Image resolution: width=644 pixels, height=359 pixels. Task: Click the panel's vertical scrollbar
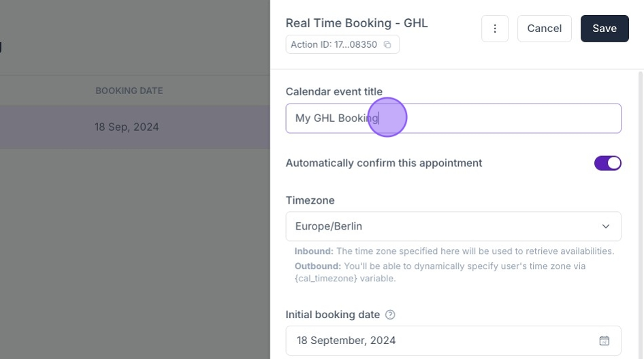pyautogui.click(x=640, y=204)
